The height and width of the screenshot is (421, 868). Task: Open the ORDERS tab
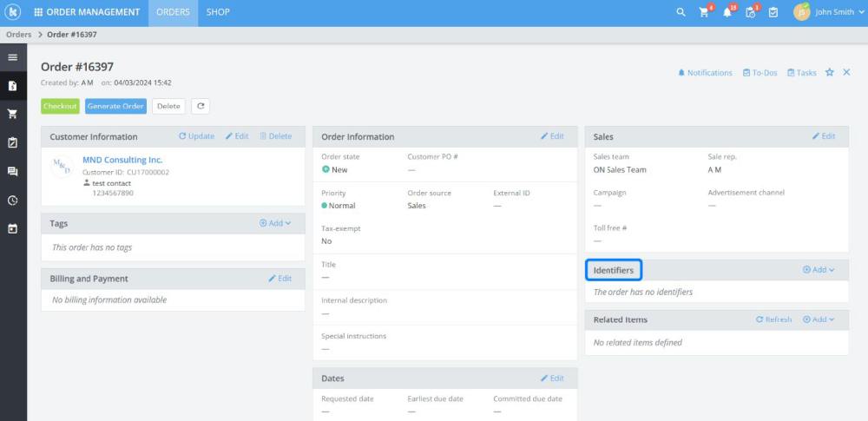pos(174,12)
